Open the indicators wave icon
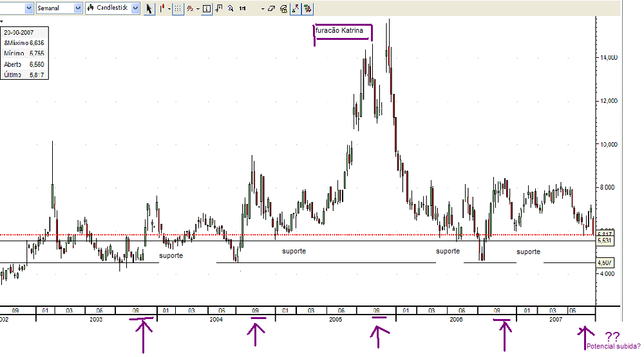Image resolution: width=644 pixels, height=357 pixels. coord(190,8)
